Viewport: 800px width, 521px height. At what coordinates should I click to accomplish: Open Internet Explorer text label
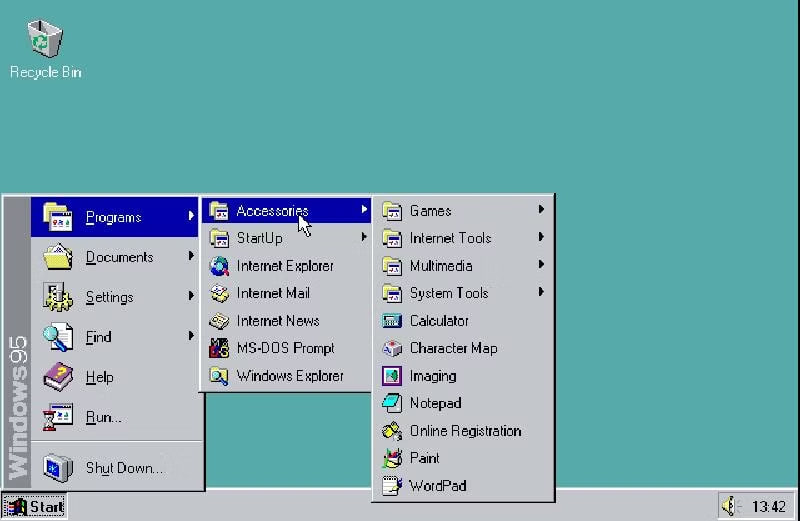point(285,266)
